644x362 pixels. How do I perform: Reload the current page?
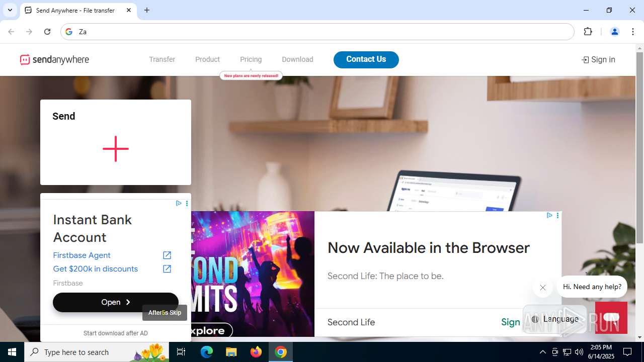[47, 32]
